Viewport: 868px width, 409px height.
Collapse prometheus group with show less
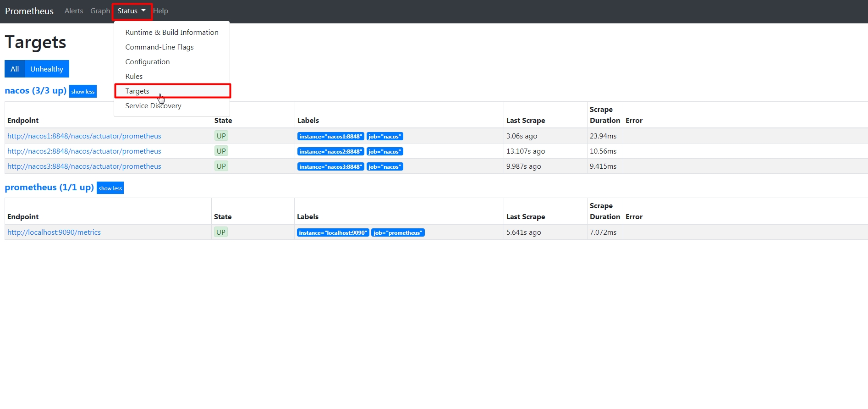point(110,188)
